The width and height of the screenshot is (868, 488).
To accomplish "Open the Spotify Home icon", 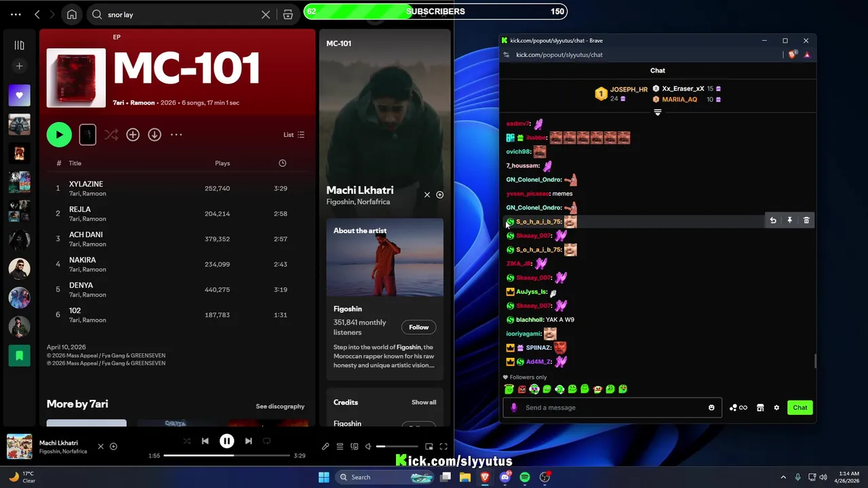I will coord(72,14).
